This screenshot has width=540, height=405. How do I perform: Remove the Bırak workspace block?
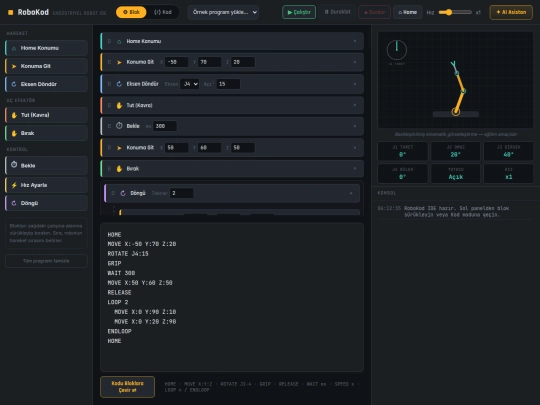[x=355, y=168]
